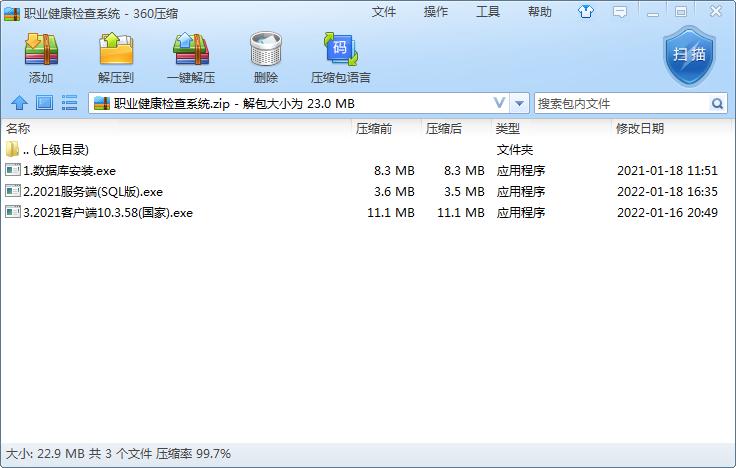This screenshot has height=468, width=736.
Task: Click the 3.5 MB compressed size cell
Action: pos(464,192)
